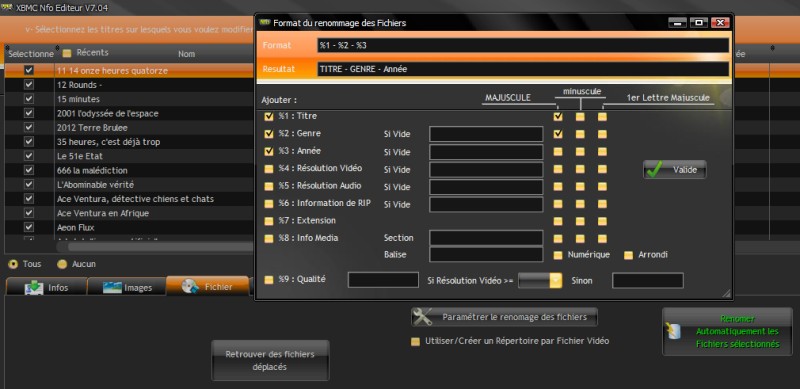Enable the %8 : Info Media checkbox
Screen dimensions: 800x389
point(268,238)
